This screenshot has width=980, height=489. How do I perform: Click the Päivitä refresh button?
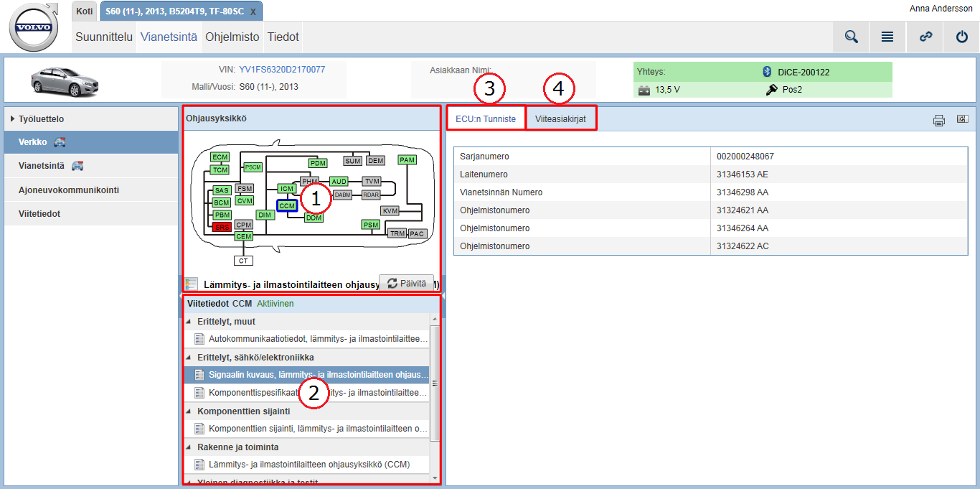click(407, 283)
